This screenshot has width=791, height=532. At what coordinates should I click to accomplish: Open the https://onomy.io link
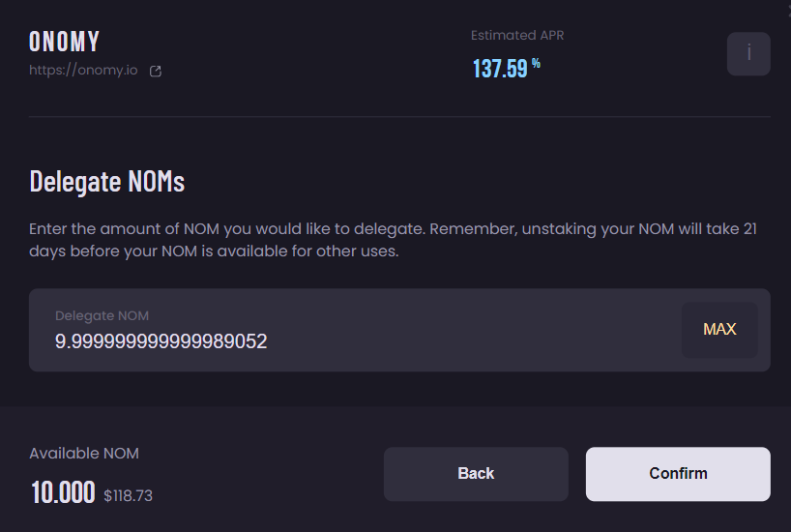(x=83, y=71)
